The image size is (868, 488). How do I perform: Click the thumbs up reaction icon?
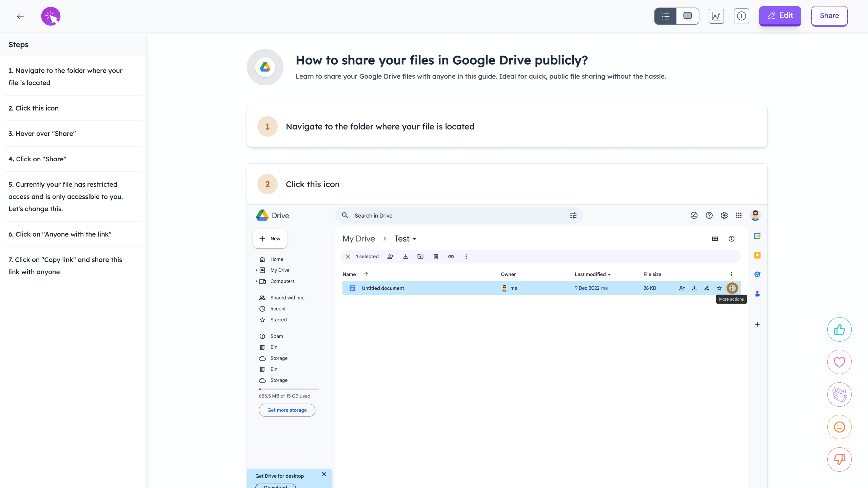coord(839,329)
